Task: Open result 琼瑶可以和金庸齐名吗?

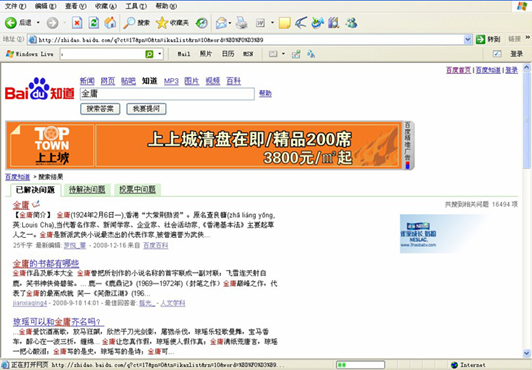Action: coord(57,322)
